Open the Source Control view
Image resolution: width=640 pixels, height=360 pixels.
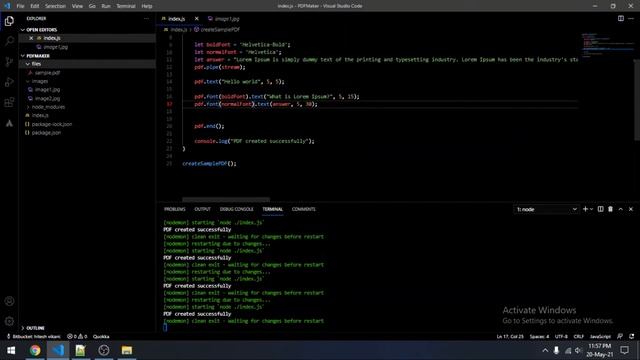[9, 62]
